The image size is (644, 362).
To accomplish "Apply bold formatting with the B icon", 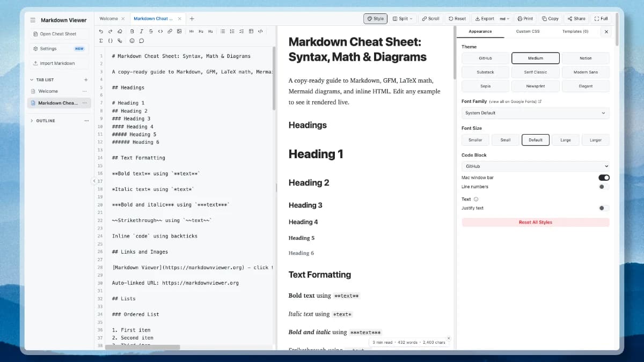I will pyautogui.click(x=131, y=31).
